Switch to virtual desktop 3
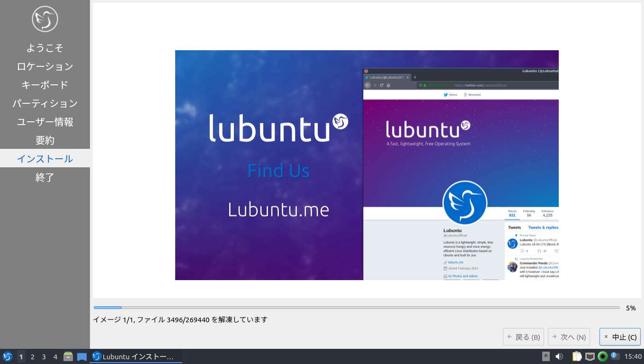Screen dimensions: 644x364 (44, 356)
